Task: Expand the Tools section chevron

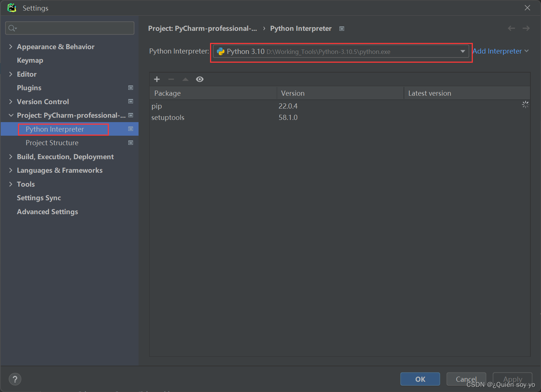Action: pos(11,184)
